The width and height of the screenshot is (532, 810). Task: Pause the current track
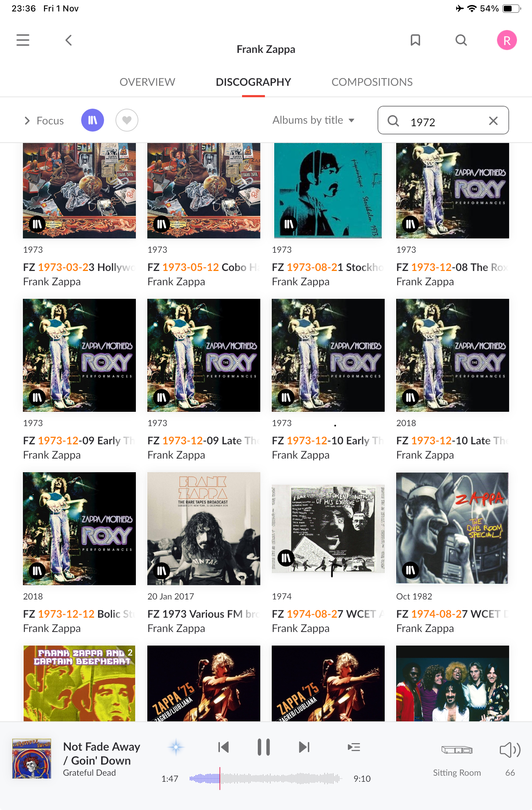pos(264,747)
